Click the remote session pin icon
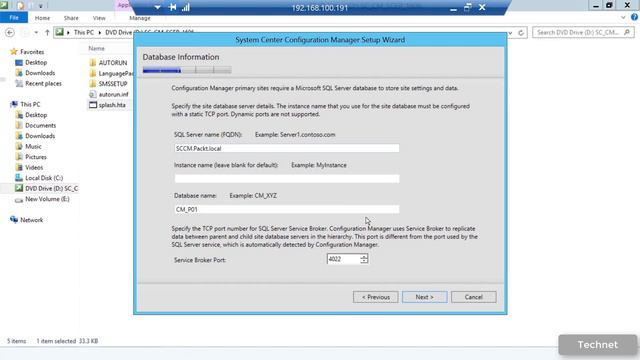Image resolution: width=640 pixels, height=360 pixels. pos(172,7)
